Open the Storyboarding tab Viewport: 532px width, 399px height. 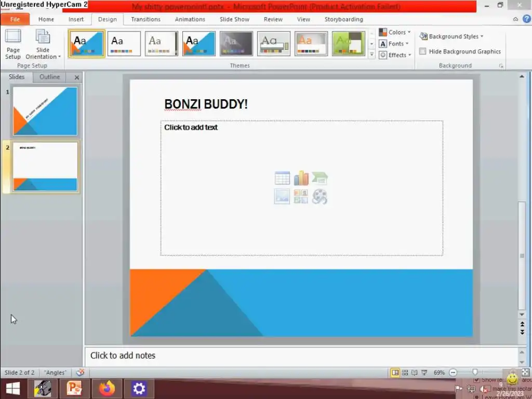[x=344, y=19]
